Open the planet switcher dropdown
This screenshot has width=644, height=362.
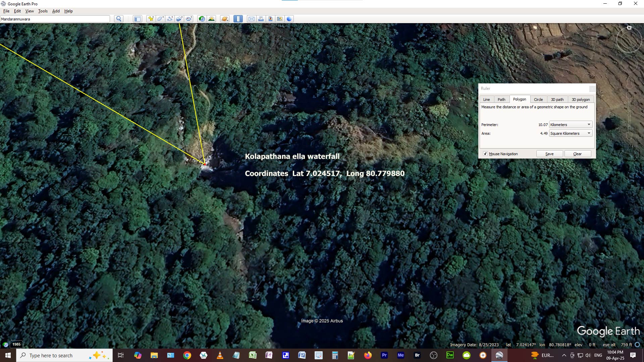(224, 19)
